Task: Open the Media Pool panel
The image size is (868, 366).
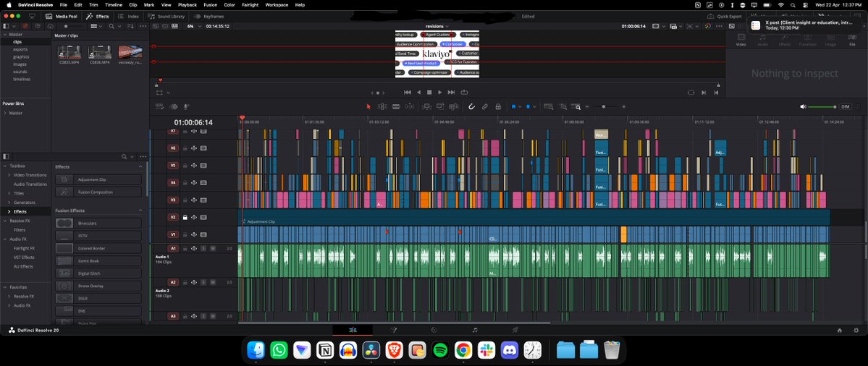Action: pos(62,17)
